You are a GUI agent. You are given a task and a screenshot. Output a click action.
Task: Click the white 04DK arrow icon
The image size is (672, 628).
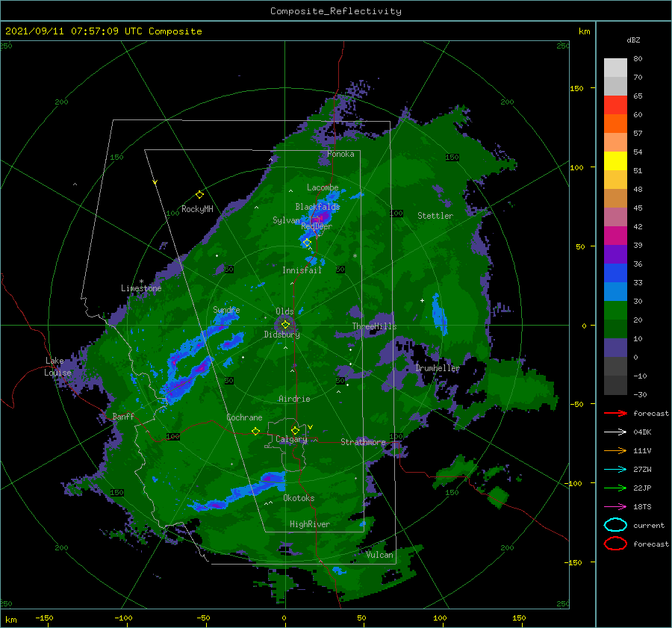pos(615,432)
